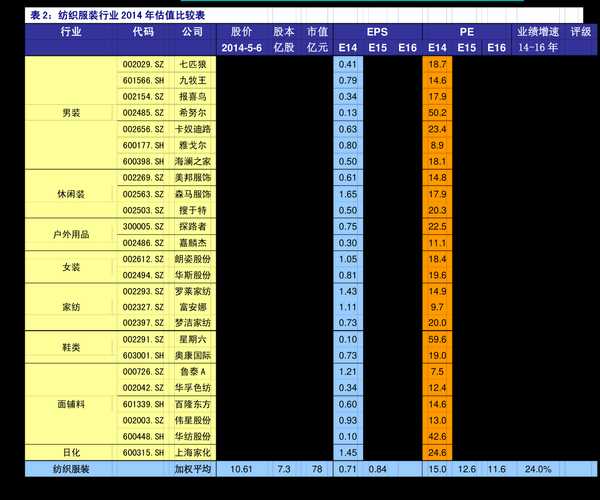Click the 家纺 industry cell

point(71,307)
